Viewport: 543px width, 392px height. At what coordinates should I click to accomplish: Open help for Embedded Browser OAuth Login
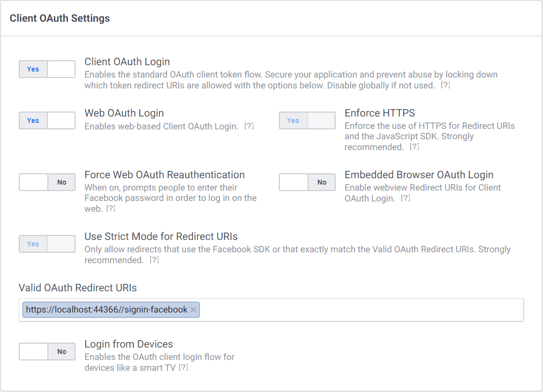point(406,197)
